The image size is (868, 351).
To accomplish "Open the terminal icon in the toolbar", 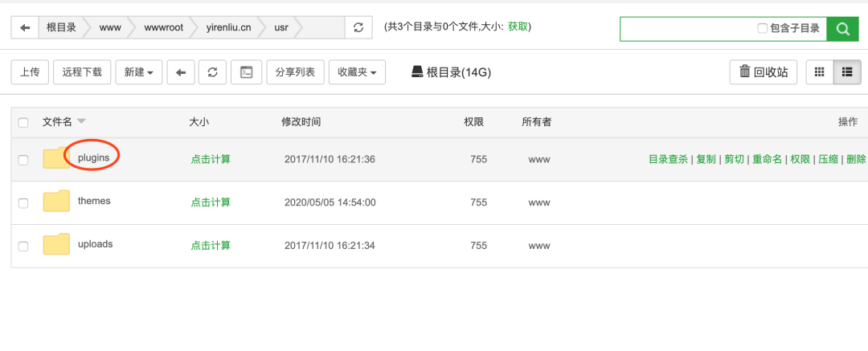I will tap(246, 72).
